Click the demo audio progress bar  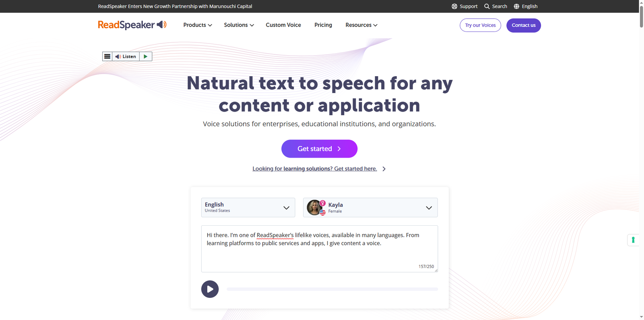coord(332,289)
